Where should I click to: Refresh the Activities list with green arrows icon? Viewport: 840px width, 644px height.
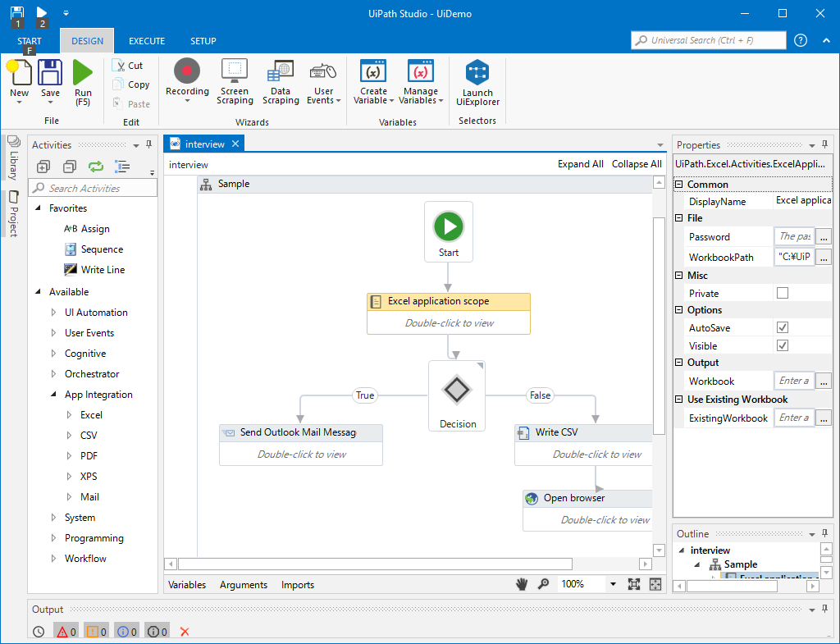(x=96, y=167)
